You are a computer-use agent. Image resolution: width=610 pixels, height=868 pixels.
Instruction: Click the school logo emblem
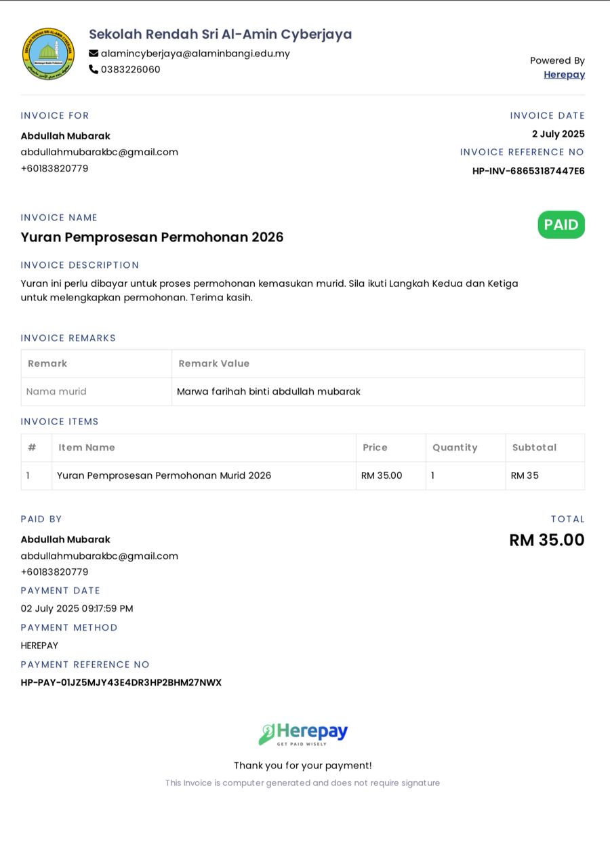tap(48, 54)
